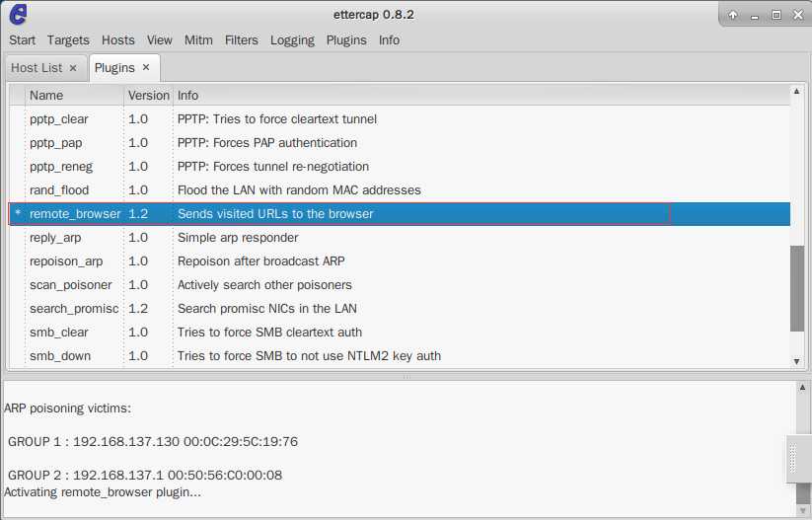Click 'ARP poisoning victims:' log line
Screen dimensions: 812x520
[x=67, y=409]
